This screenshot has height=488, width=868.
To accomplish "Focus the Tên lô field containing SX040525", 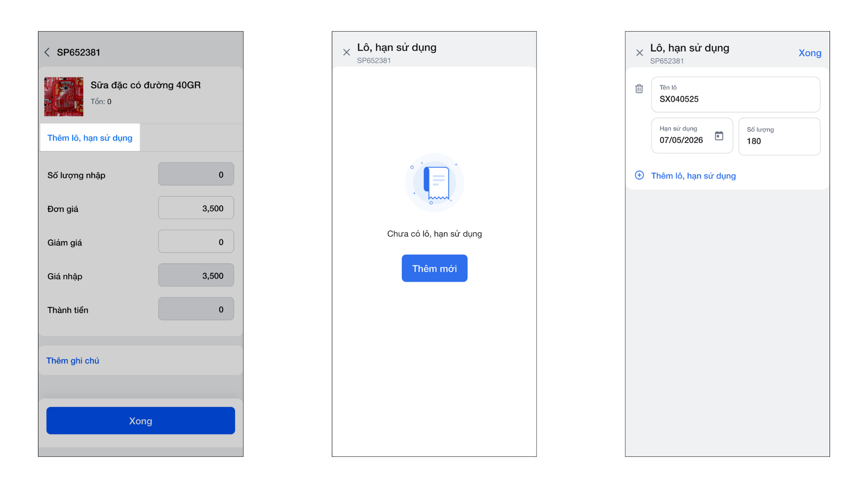I will (735, 95).
